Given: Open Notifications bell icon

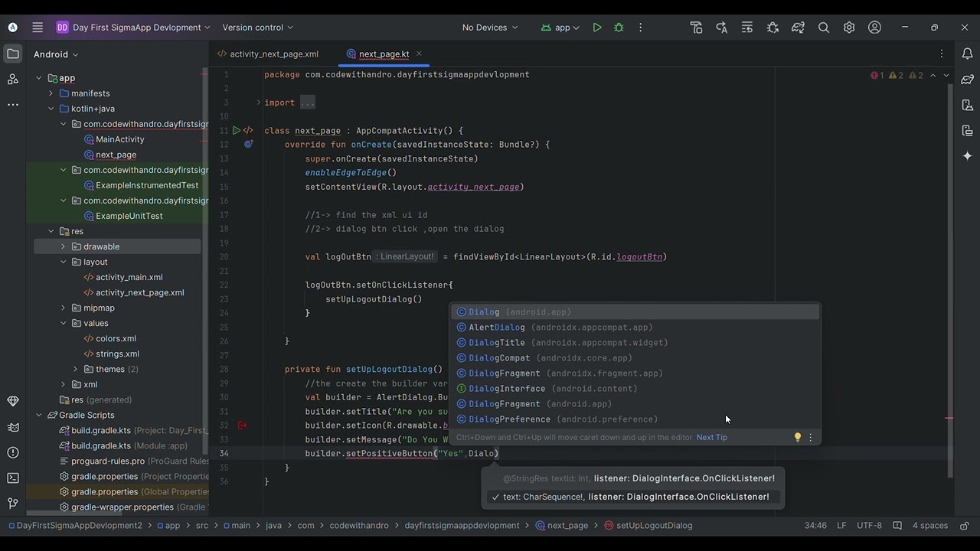Looking at the screenshot, I should pos(968,54).
